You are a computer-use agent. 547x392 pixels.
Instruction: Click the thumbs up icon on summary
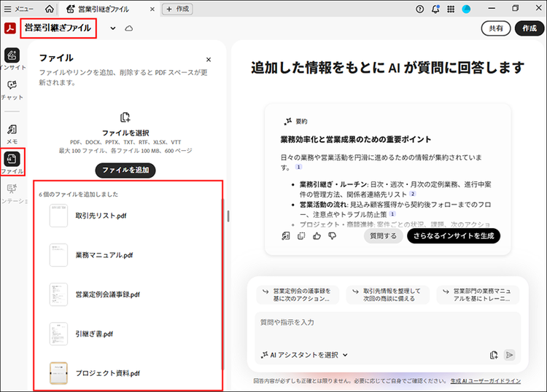point(316,236)
